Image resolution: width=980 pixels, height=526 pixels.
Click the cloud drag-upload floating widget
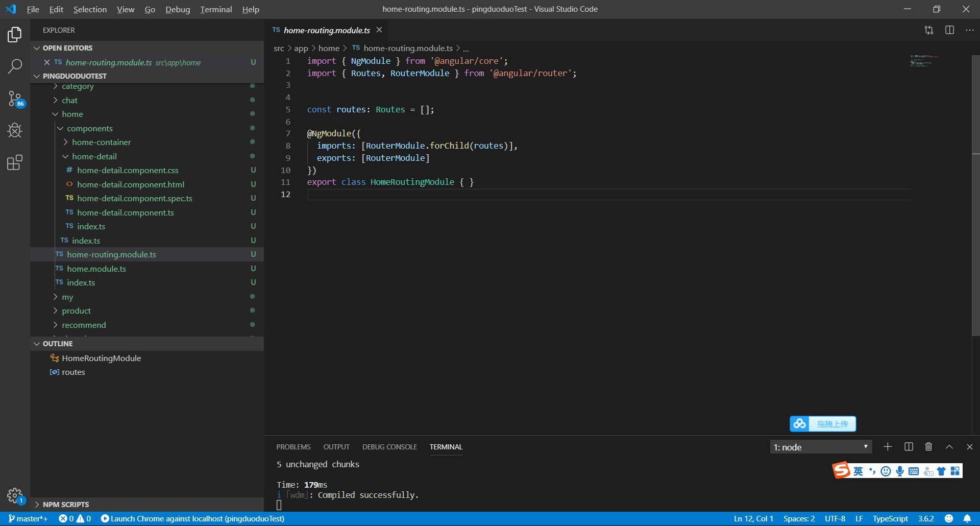coord(823,424)
